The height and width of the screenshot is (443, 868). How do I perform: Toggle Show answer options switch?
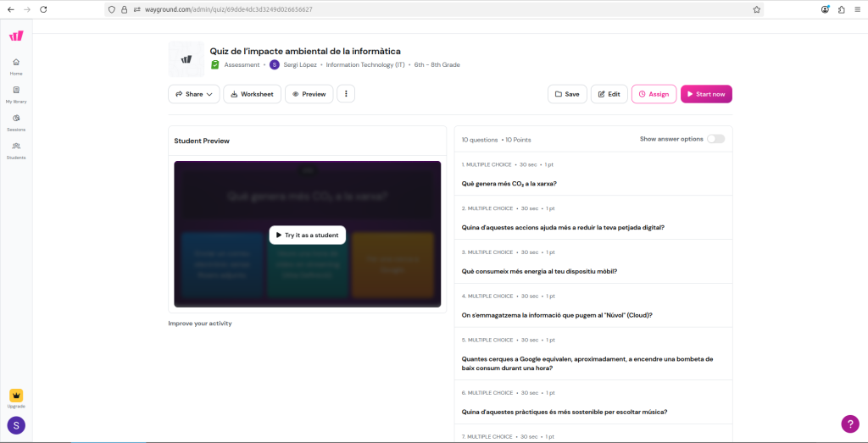click(x=715, y=139)
